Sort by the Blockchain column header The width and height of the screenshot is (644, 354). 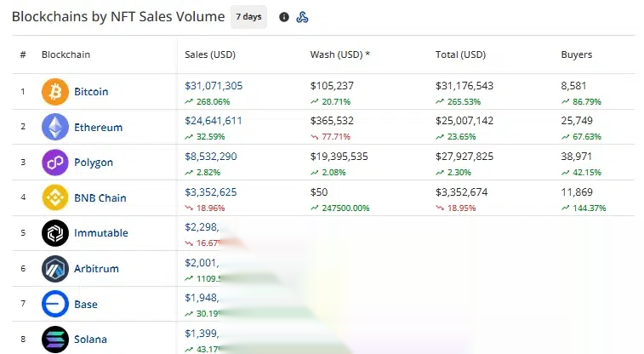(x=66, y=54)
